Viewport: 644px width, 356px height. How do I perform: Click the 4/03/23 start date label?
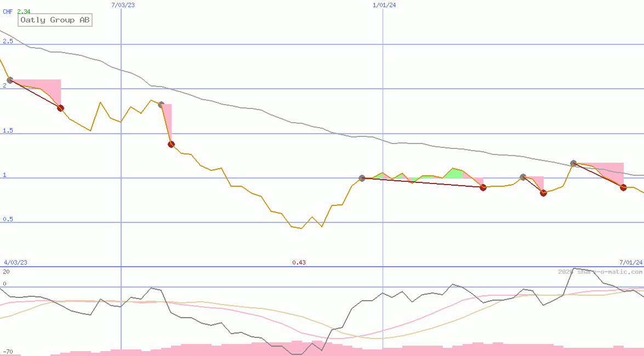[x=15, y=262]
